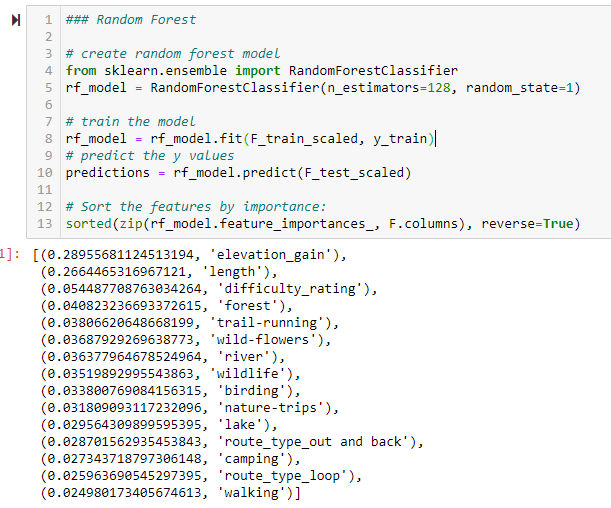Click the predictions assignment line
Screen dimensions: 611x508
238,173
